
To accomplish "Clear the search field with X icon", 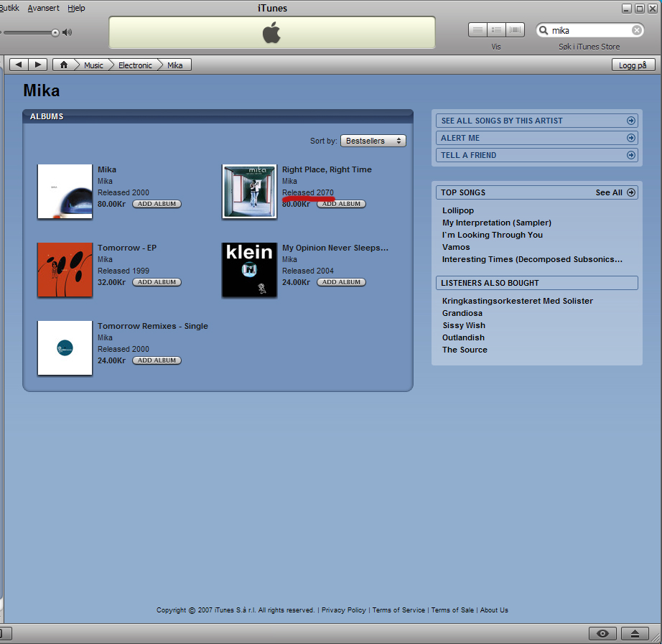I will point(636,30).
